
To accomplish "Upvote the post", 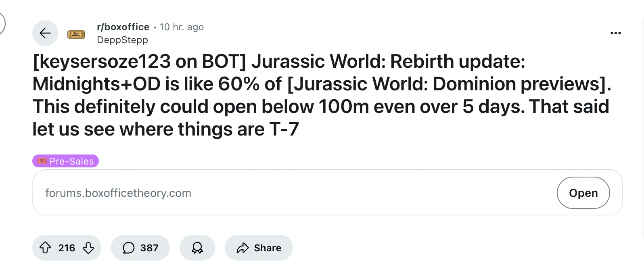I will coord(45,248).
